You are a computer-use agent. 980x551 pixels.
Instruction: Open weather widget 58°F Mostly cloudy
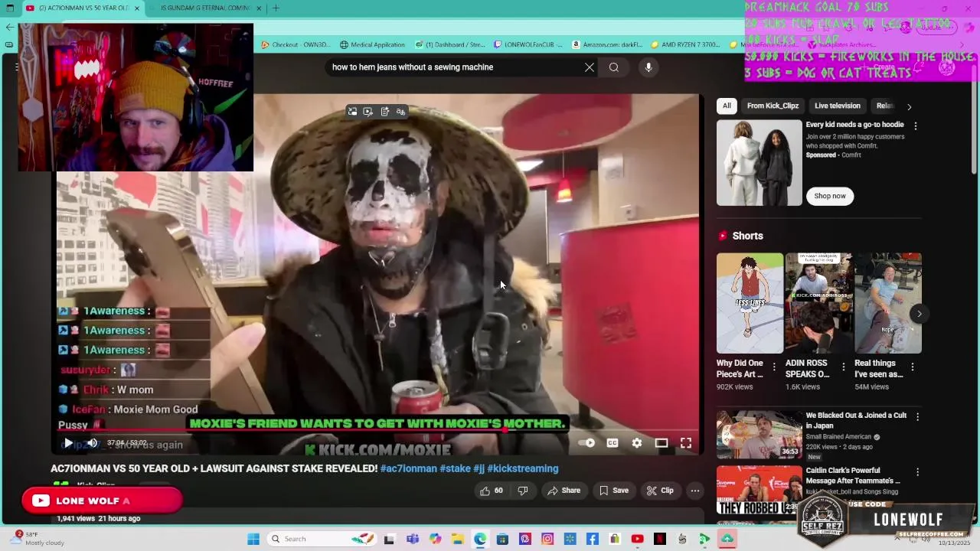38,539
